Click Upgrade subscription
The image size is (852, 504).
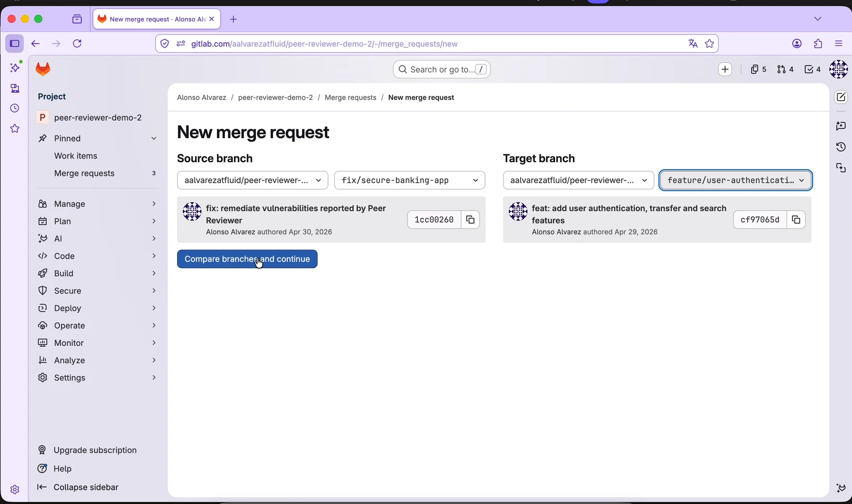(x=95, y=450)
